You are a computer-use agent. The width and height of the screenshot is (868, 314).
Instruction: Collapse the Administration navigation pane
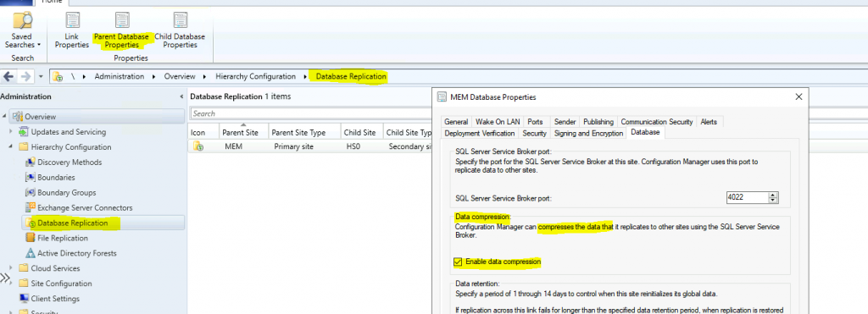182,96
